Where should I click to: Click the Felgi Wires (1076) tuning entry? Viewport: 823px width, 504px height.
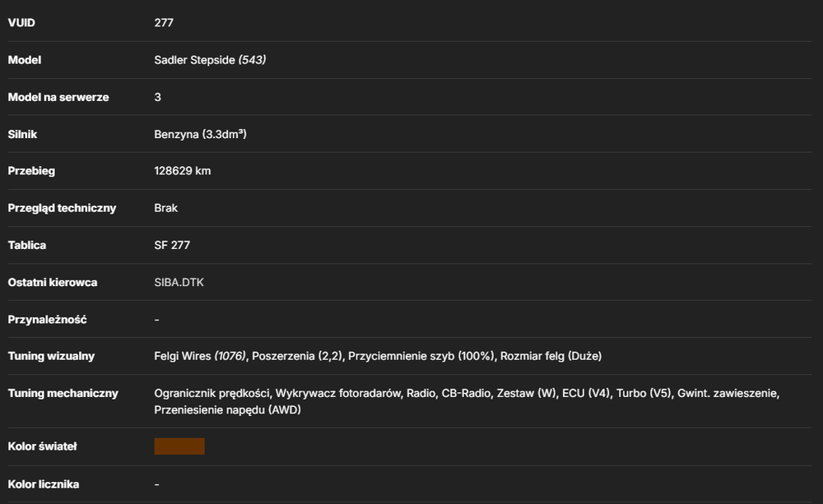[x=200, y=356]
